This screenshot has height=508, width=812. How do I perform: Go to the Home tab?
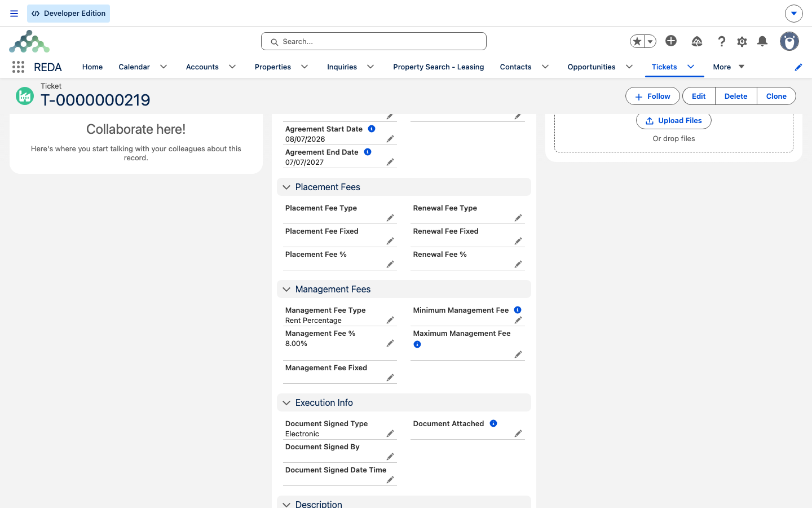tap(92, 67)
